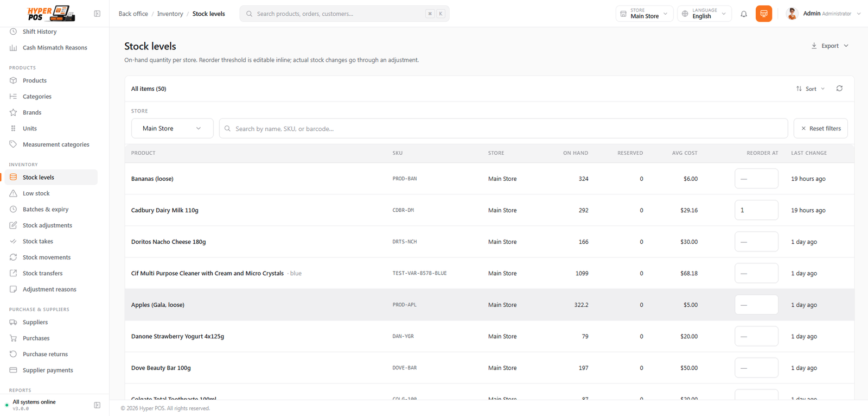
Task: Click Reset filters button
Action: click(x=821, y=129)
